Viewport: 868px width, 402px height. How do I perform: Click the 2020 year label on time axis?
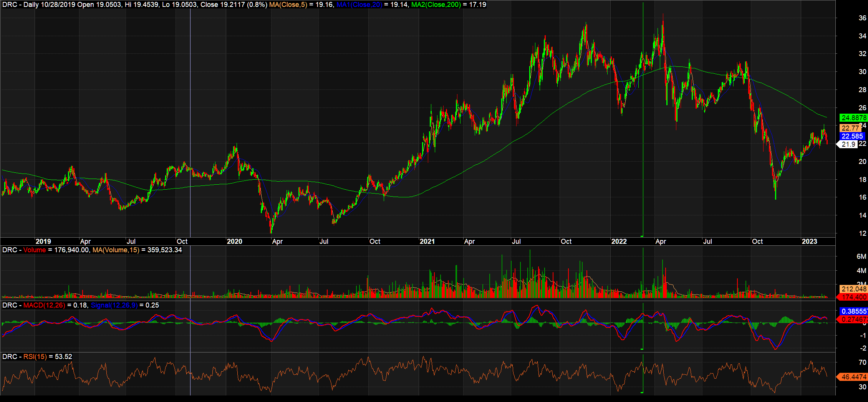[x=234, y=242]
